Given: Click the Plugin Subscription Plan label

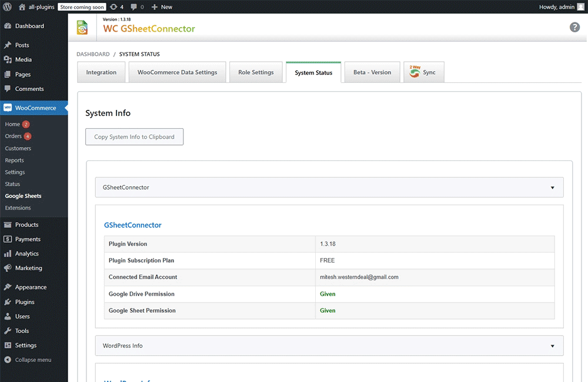Looking at the screenshot, I should pyautogui.click(x=141, y=260).
